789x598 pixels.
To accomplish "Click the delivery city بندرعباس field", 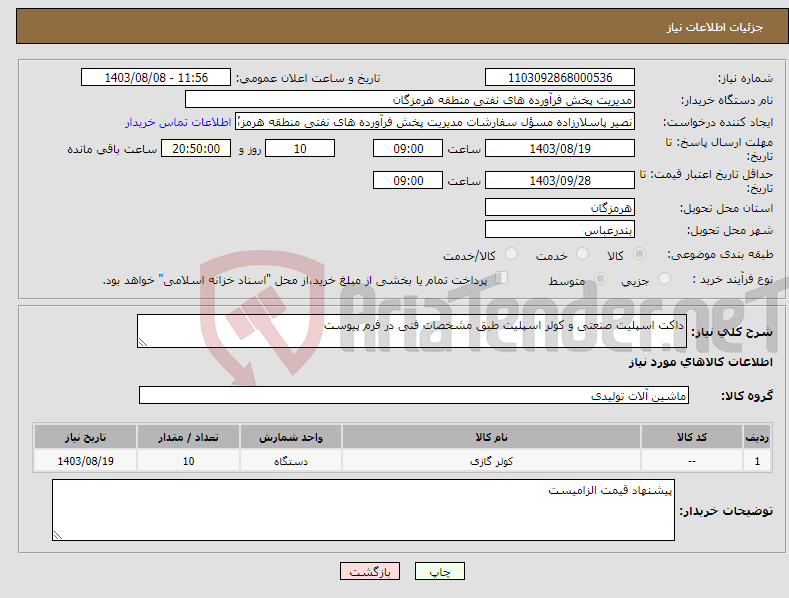I will click(560, 230).
